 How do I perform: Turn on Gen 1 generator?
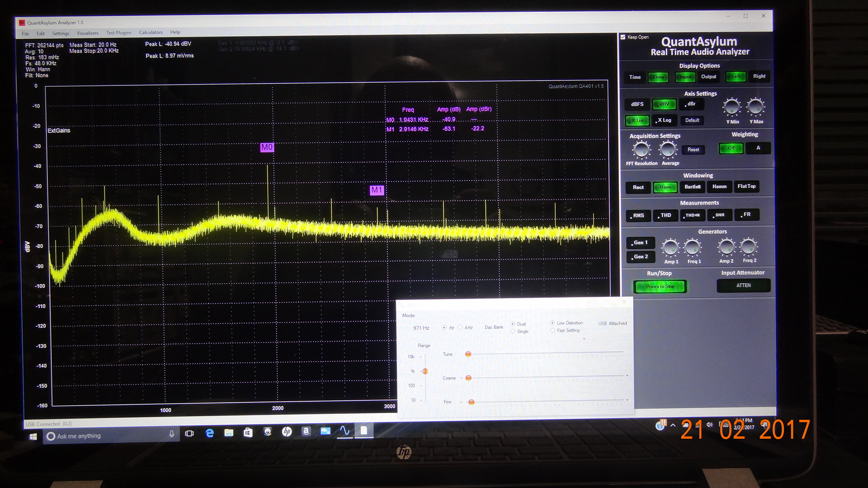(x=640, y=243)
